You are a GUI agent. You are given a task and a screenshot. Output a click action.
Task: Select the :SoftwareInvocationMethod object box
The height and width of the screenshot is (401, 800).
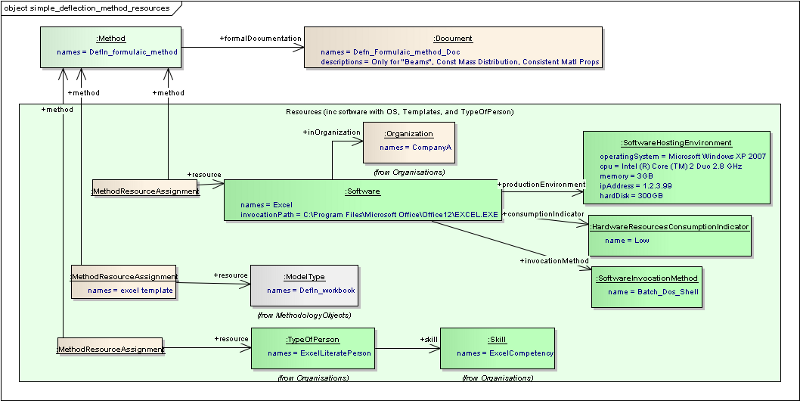pos(645,285)
